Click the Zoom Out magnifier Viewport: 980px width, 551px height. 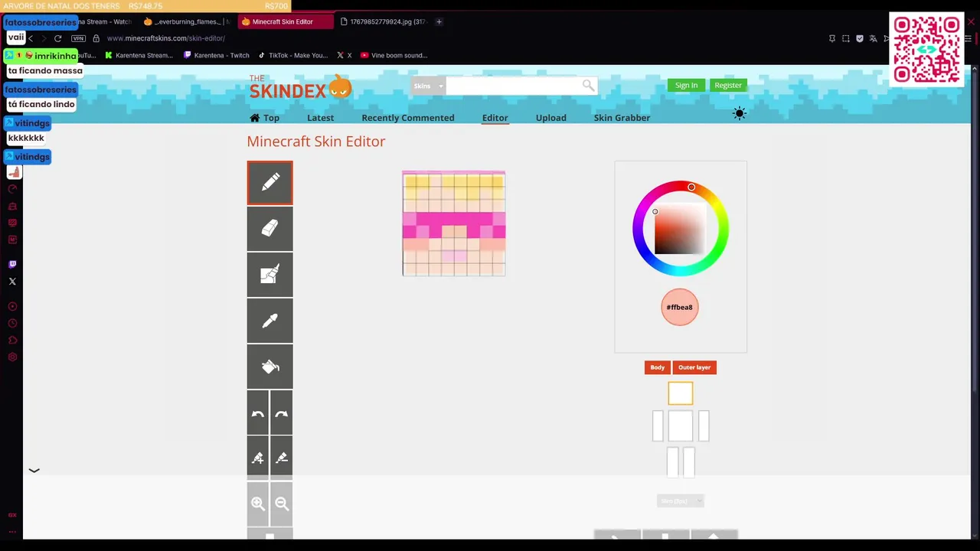(282, 504)
